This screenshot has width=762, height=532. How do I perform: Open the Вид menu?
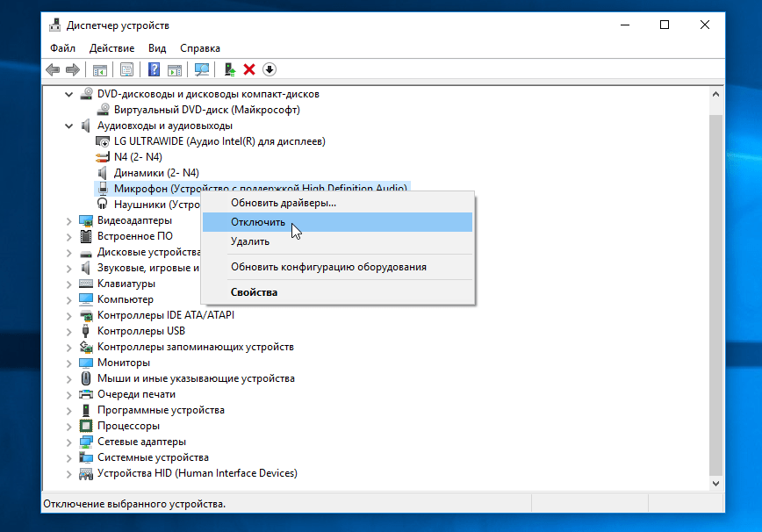(x=157, y=48)
